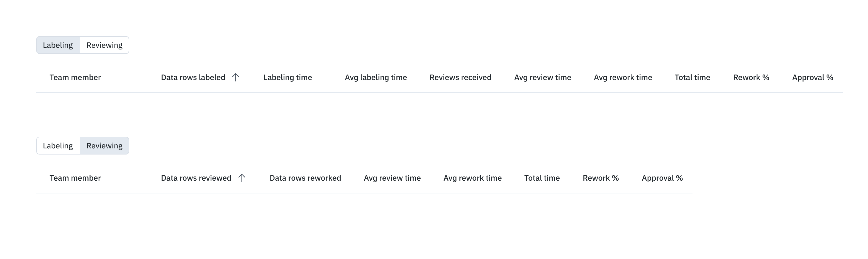
Task: Select the Labeling toggle in top group
Action: point(58,45)
